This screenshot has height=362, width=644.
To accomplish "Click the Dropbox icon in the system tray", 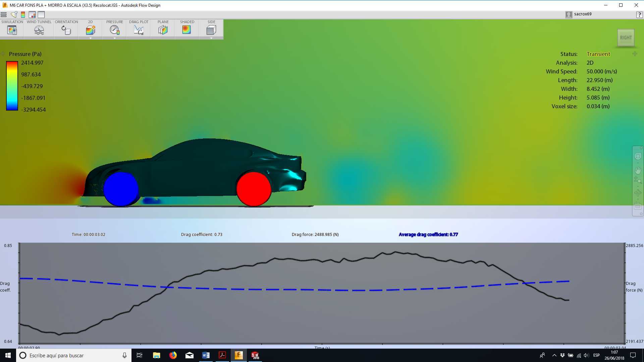I will [x=562, y=355].
